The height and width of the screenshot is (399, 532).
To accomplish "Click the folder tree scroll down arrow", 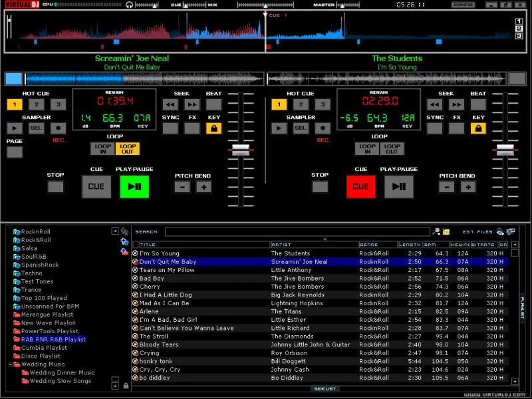I will coord(115,386).
